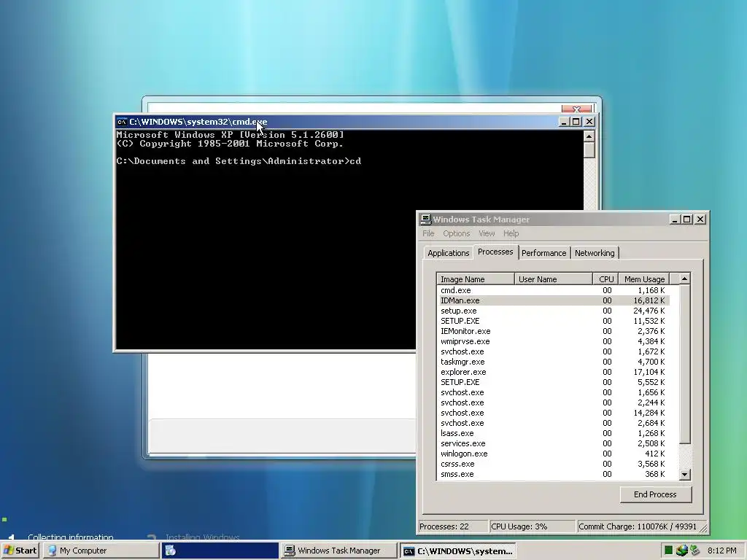
Task: Select the cmd.exe taskbar button
Action: (457, 551)
